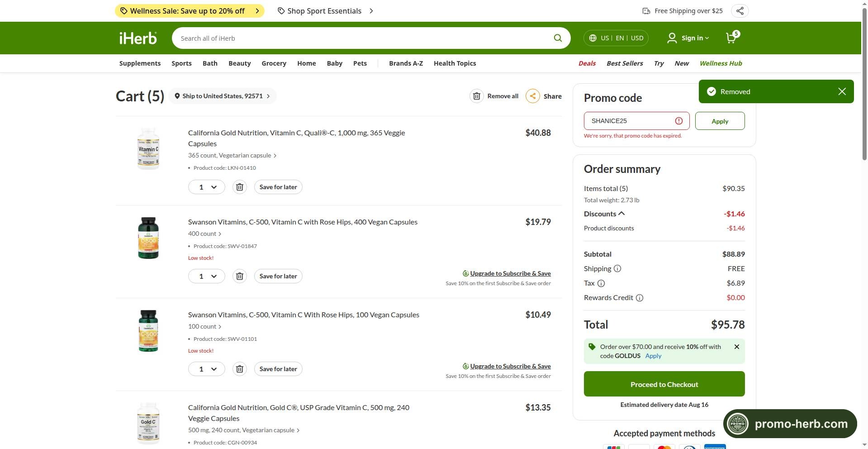Open the Deals menu item

coord(587,63)
